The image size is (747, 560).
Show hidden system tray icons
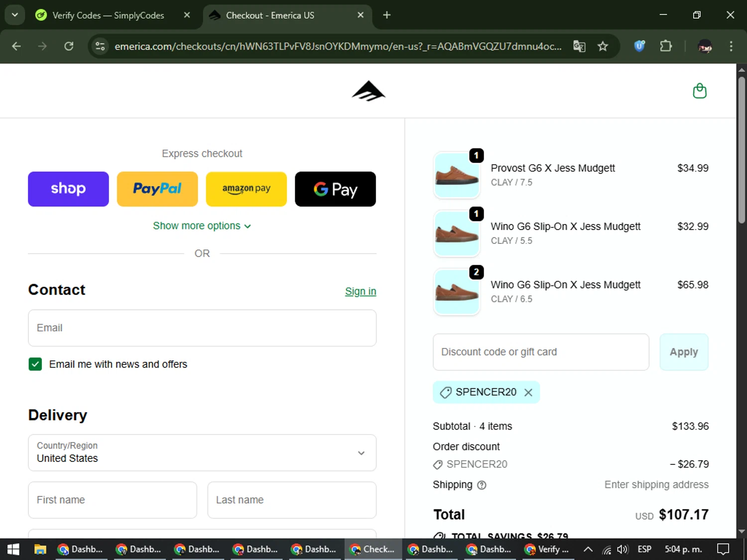(588, 549)
